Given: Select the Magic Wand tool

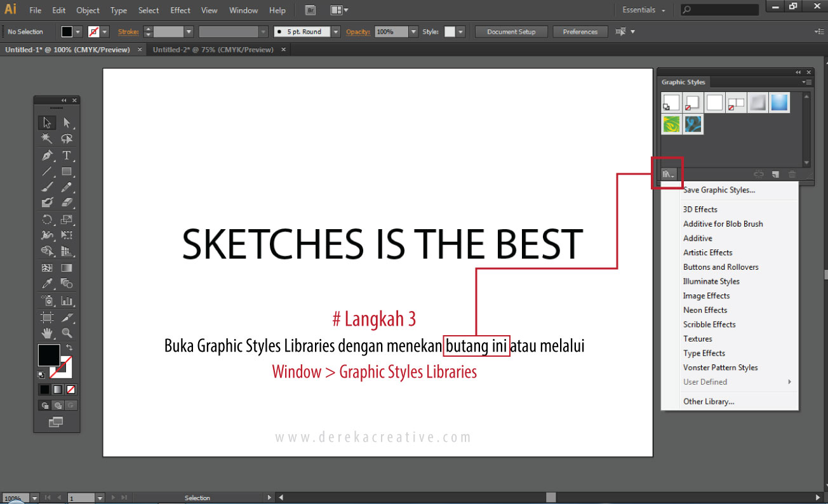Looking at the screenshot, I should pyautogui.click(x=47, y=139).
